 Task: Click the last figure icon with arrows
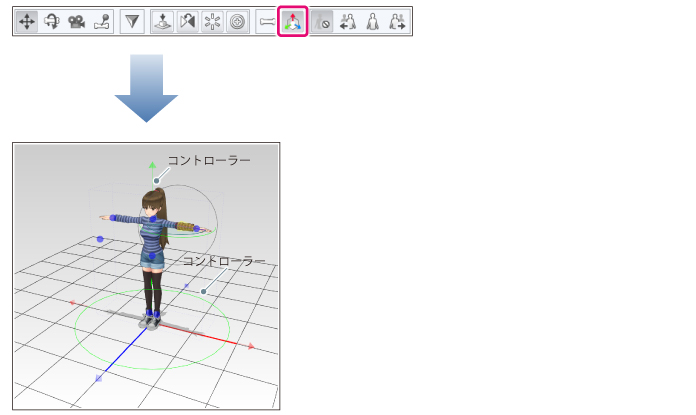(397, 22)
